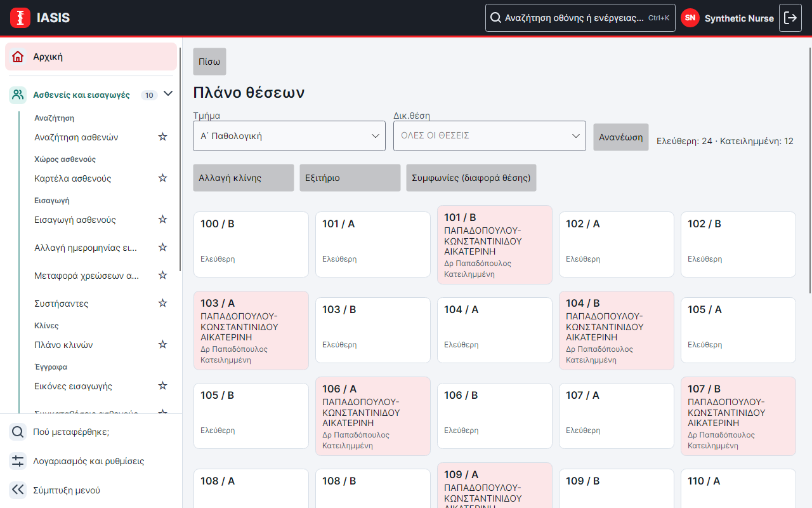Click the logout icon in header
812x508 pixels.
coord(790,18)
